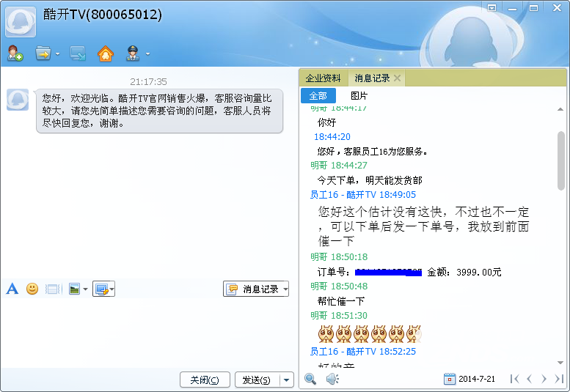Open the send options dropdown arrow
The width and height of the screenshot is (570, 392).
coord(286,380)
